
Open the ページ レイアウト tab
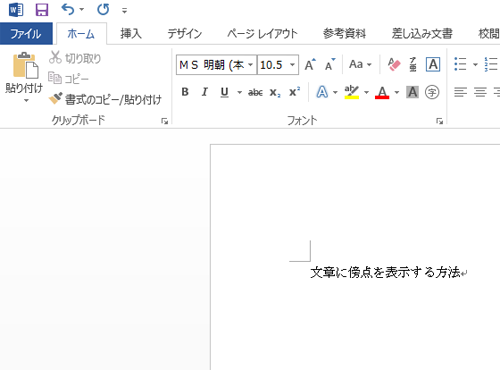coord(262,33)
